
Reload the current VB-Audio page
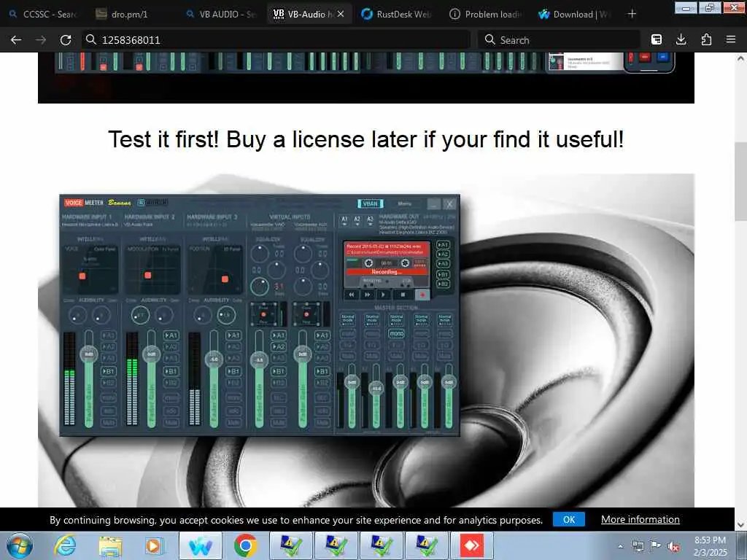click(66, 40)
